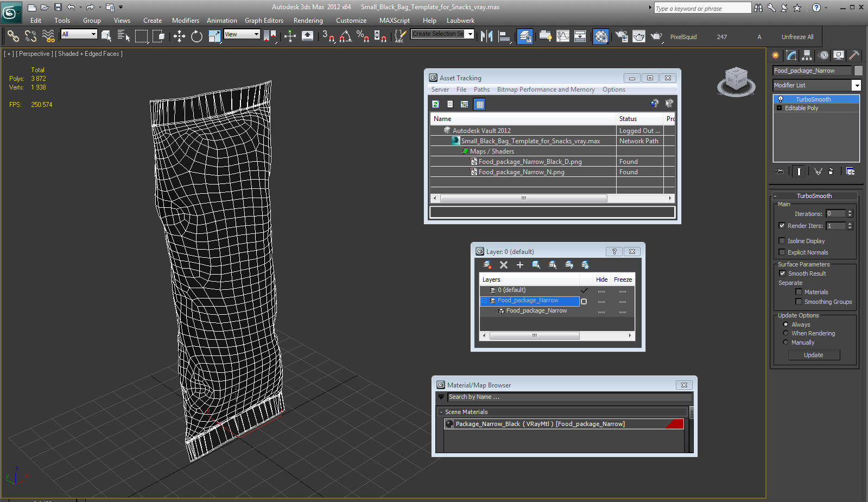
Task: Collapse the Scene Materials group
Action: point(441,412)
